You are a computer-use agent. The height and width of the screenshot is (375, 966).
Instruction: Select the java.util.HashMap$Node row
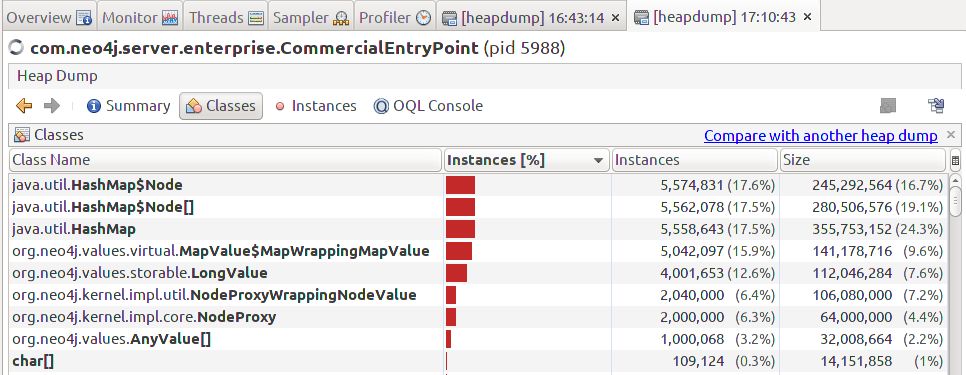point(479,185)
